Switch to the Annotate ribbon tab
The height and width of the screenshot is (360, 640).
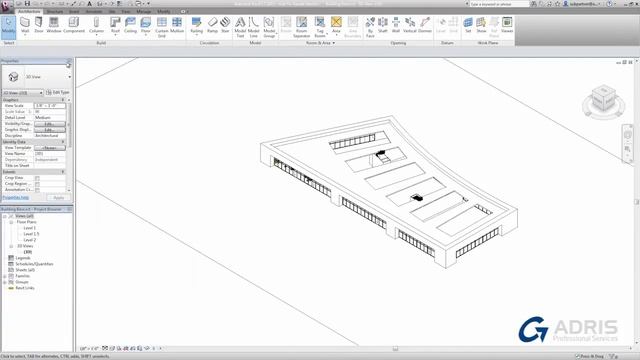pyautogui.click(x=94, y=11)
